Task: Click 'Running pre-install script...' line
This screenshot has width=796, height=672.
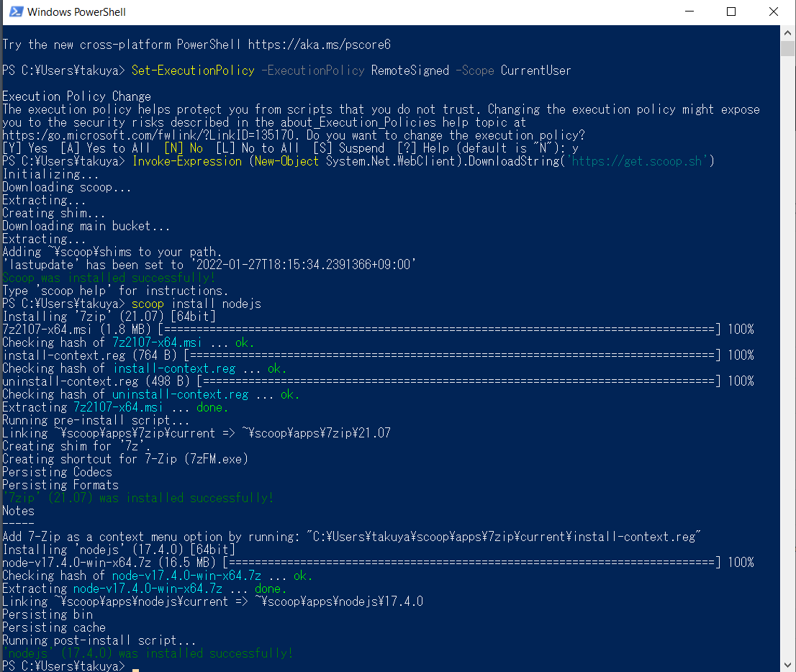Action: pos(96,420)
